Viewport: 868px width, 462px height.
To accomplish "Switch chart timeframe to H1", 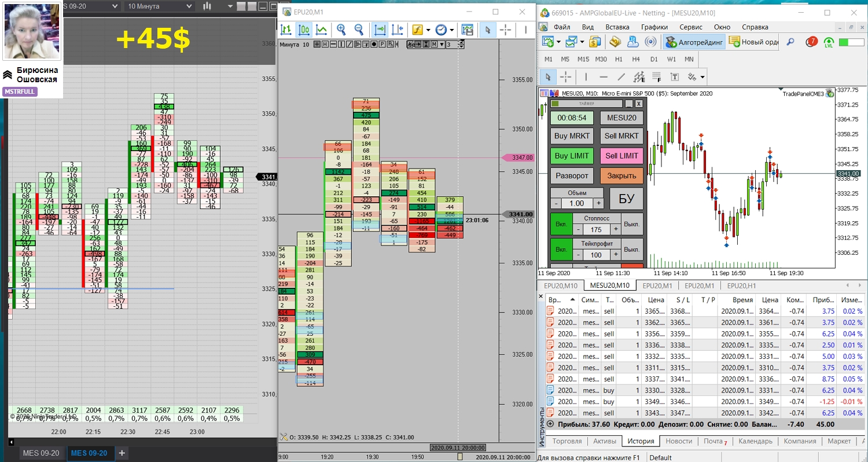I will pyautogui.click(x=619, y=59).
